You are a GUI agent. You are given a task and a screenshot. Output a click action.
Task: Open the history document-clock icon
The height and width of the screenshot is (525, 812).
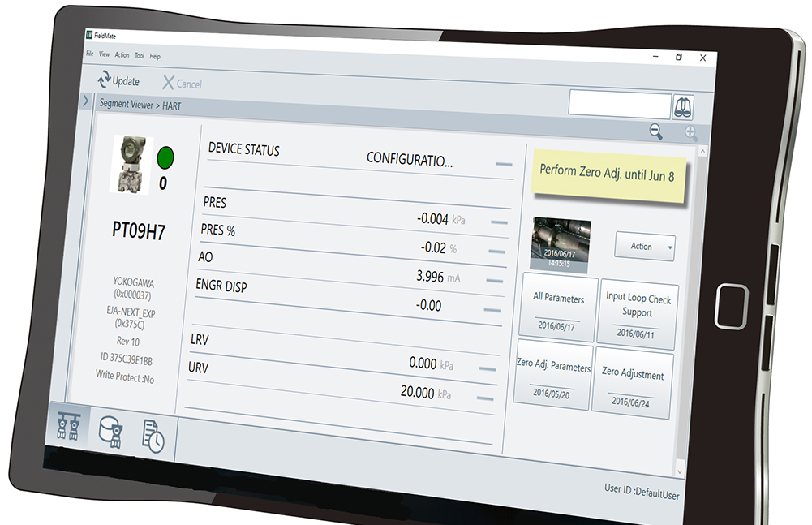pyautogui.click(x=153, y=436)
